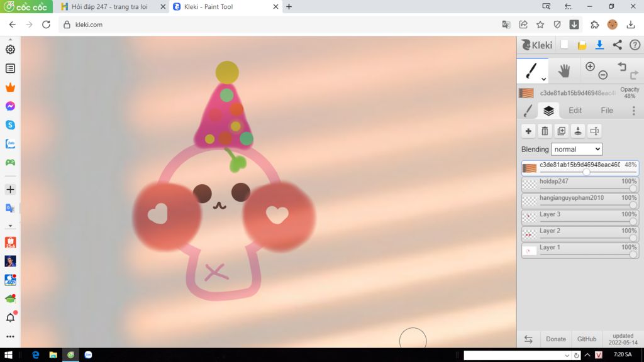
Task: Select Layer 3
Action: click(x=580, y=217)
